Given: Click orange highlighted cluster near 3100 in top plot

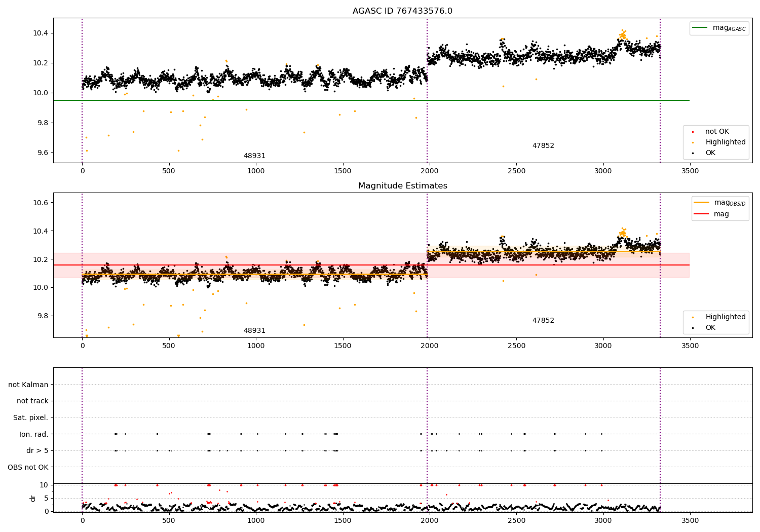Looking at the screenshot, I should pos(623,35).
